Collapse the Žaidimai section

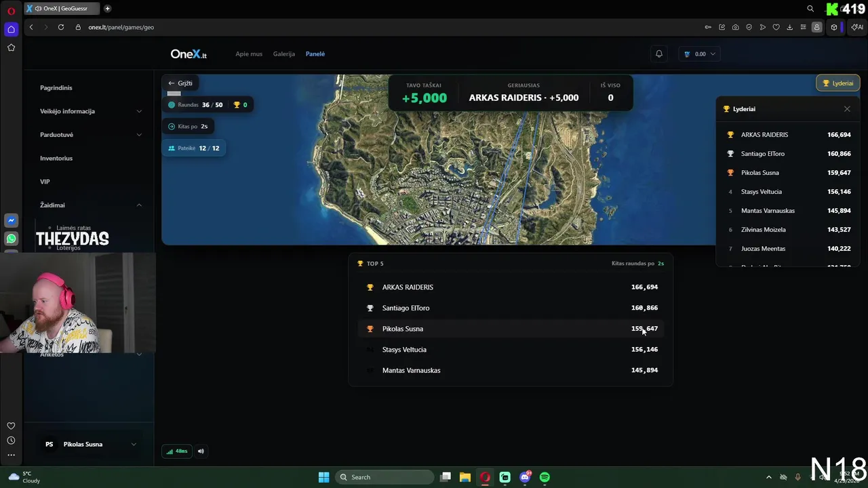click(x=91, y=205)
